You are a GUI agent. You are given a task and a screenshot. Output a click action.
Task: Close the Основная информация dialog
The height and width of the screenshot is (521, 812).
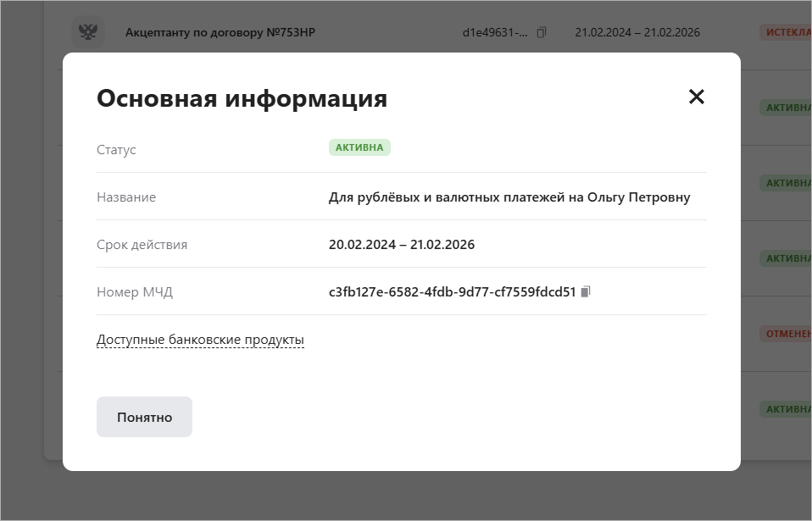[x=696, y=97]
